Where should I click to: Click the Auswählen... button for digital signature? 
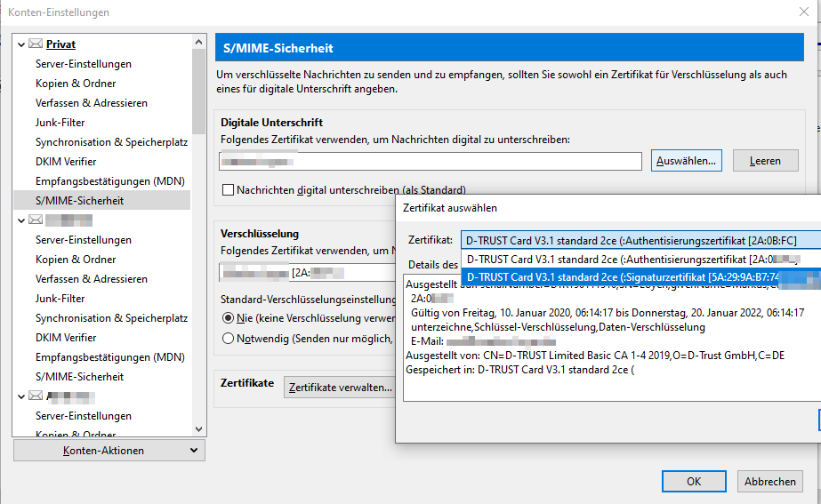pos(686,161)
